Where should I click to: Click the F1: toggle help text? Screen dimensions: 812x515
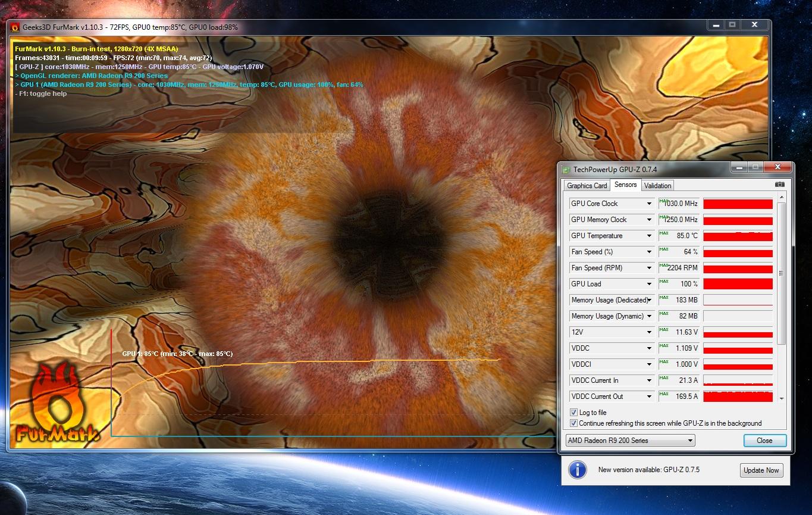click(x=41, y=93)
